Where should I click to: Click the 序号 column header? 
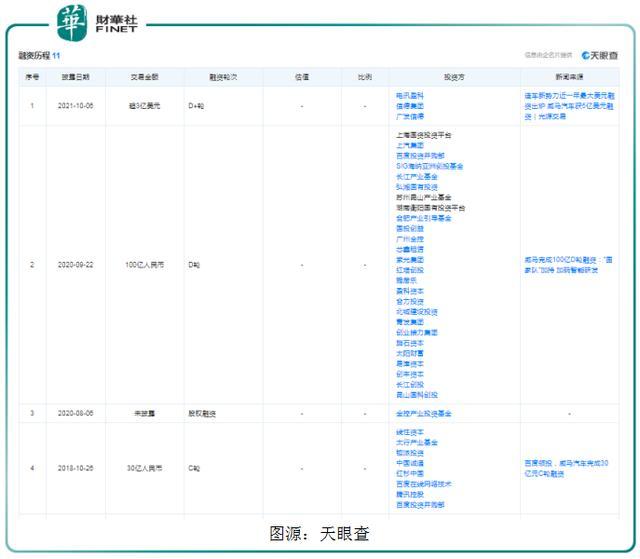32,77
